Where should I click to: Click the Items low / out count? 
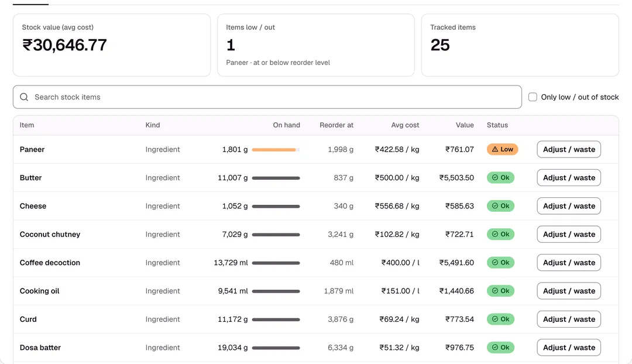pyautogui.click(x=231, y=44)
